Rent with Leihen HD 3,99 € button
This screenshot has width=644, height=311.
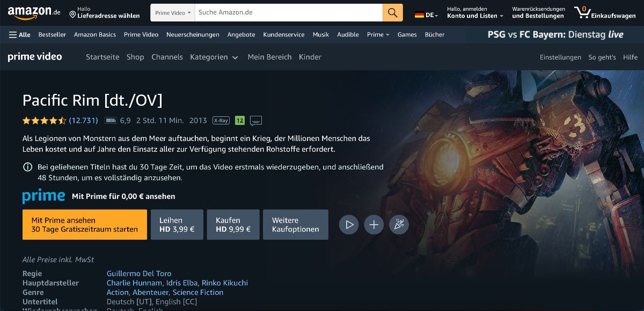point(177,225)
